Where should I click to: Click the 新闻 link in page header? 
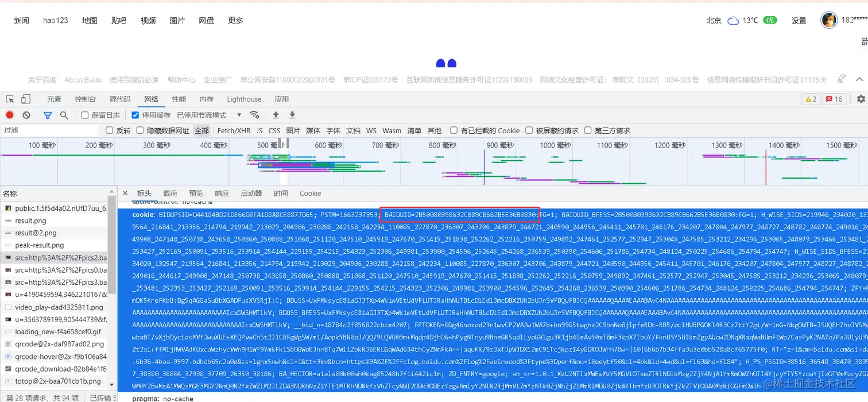[x=21, y=20]
